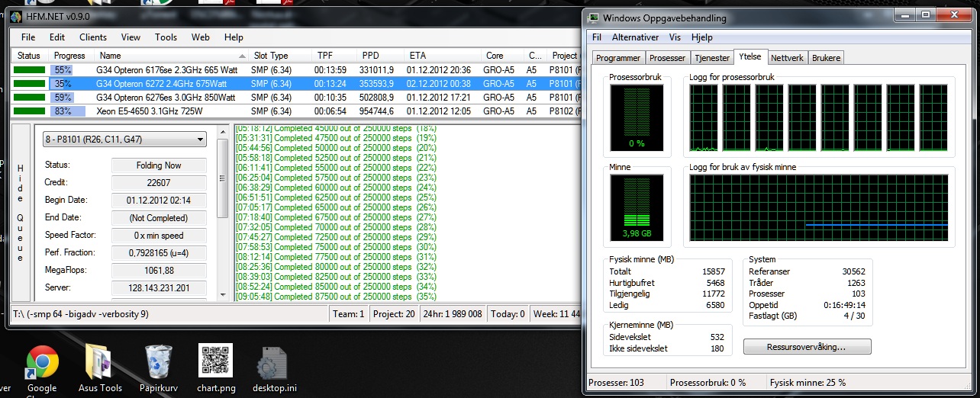Select the Ytelse tab
The image size is (980, 398).
[750, 56]
